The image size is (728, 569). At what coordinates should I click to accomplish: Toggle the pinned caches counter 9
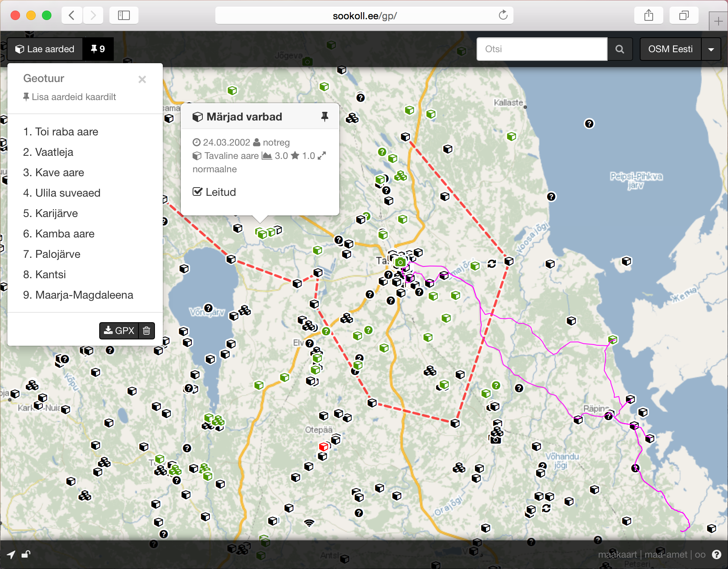coord(98,49)
